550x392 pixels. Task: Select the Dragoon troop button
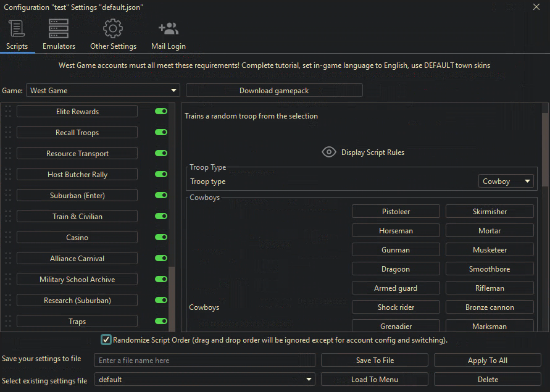(x=396, y=269)
